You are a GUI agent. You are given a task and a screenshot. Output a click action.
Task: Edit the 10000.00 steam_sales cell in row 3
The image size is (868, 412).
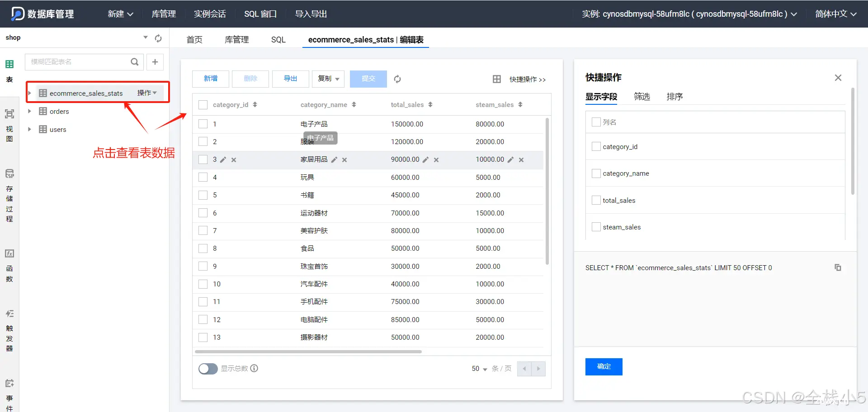tap(511, 159)
